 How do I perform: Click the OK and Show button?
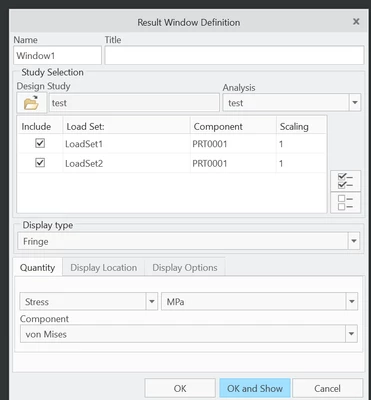coord(255,388)
